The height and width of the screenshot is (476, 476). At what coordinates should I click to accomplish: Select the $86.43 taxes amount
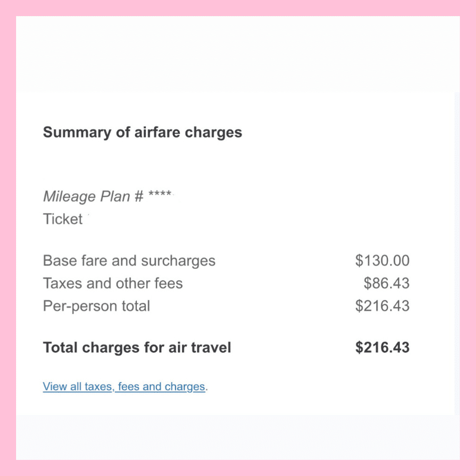pos(386,283)
